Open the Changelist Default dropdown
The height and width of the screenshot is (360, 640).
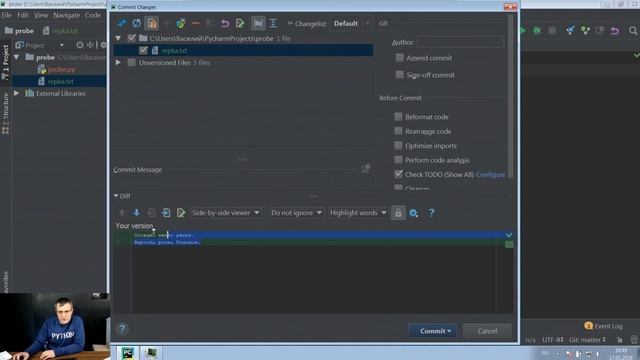351,23
